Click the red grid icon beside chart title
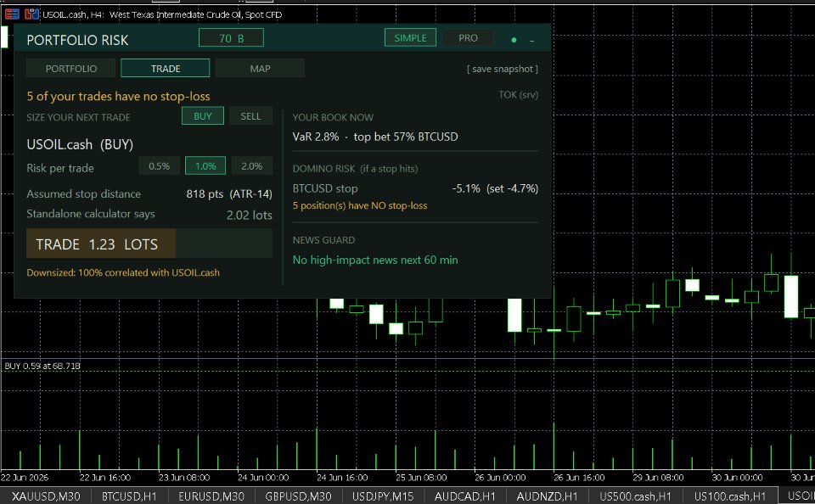 click(x=12, y=14)
